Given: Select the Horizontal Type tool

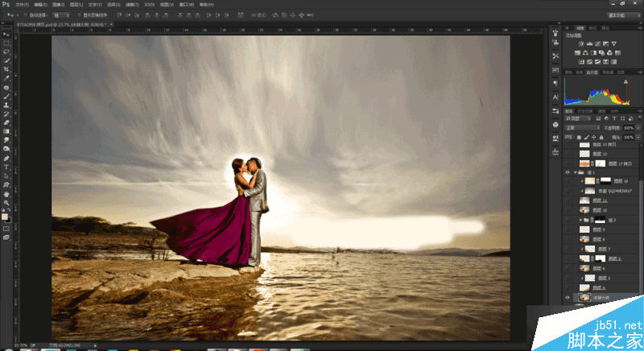Looking at the screenshot, I should [6, 167].
